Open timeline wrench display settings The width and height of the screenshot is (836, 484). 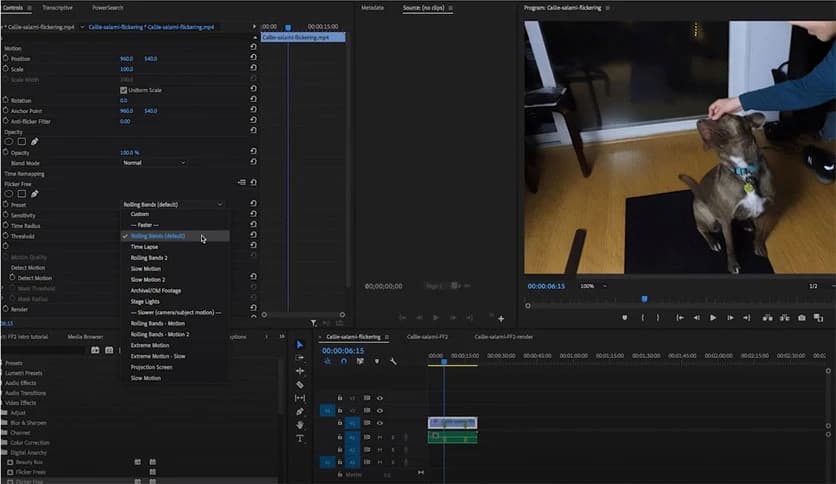click(x=392, y=361)
